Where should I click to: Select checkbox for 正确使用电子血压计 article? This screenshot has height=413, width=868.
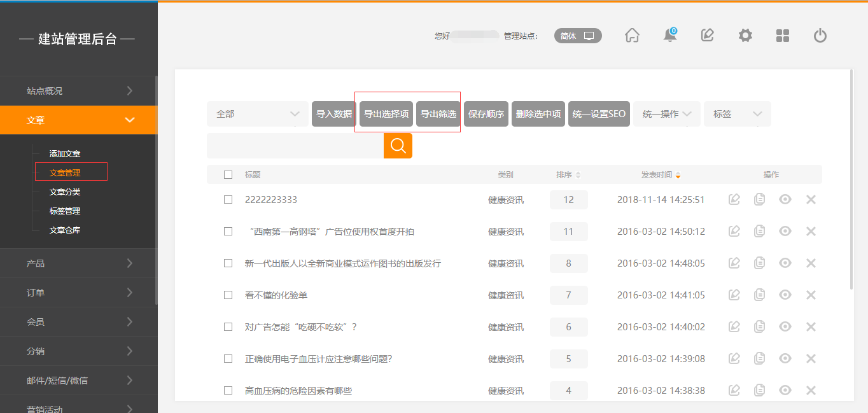[228, 359]
